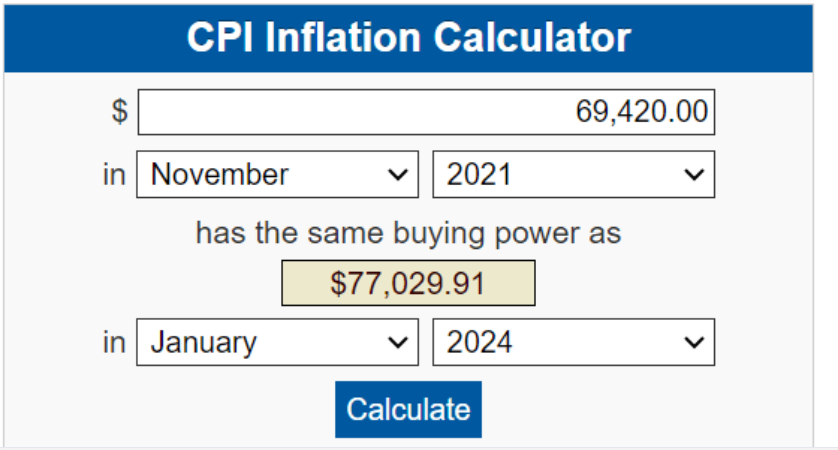Click the 69,420.00 value text

pyautogui.click(x=642, y=112)
